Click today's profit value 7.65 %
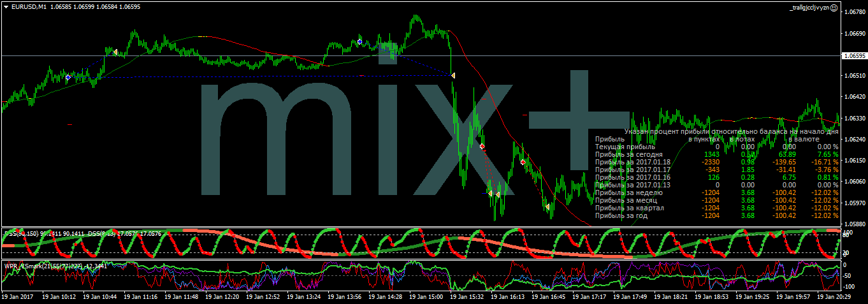 pyautogui.click(x=828, y=154)
